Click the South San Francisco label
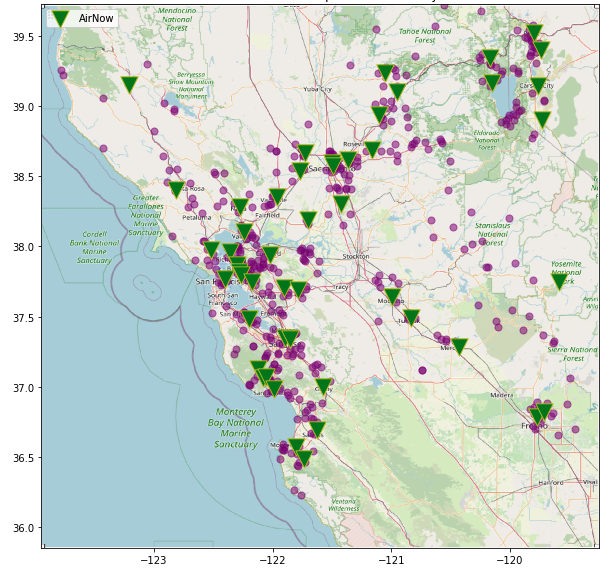Viewport: 609px width, 572px height. [223, 299]
